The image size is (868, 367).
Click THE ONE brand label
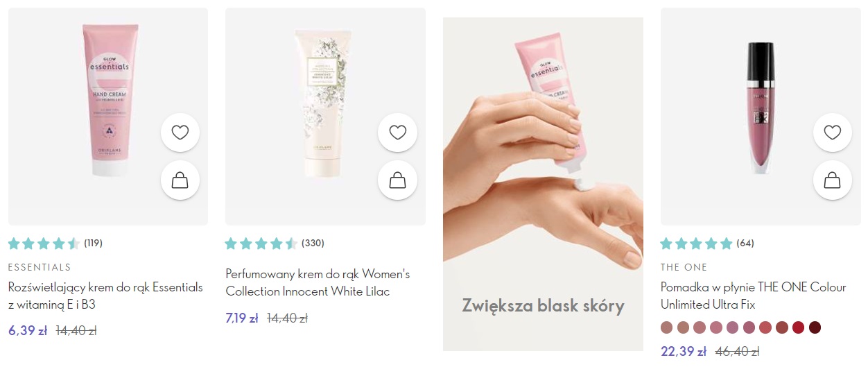pos(684,267)
